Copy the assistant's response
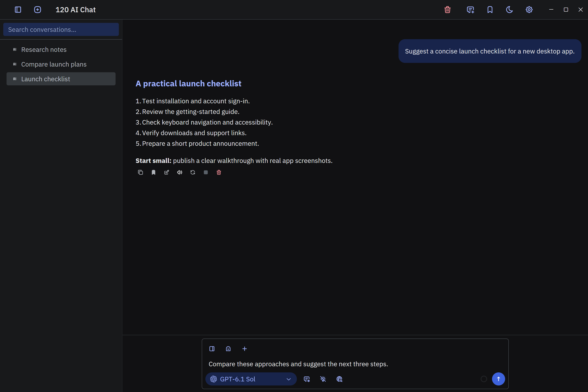The image size is (588, 392). coord(140,173)
